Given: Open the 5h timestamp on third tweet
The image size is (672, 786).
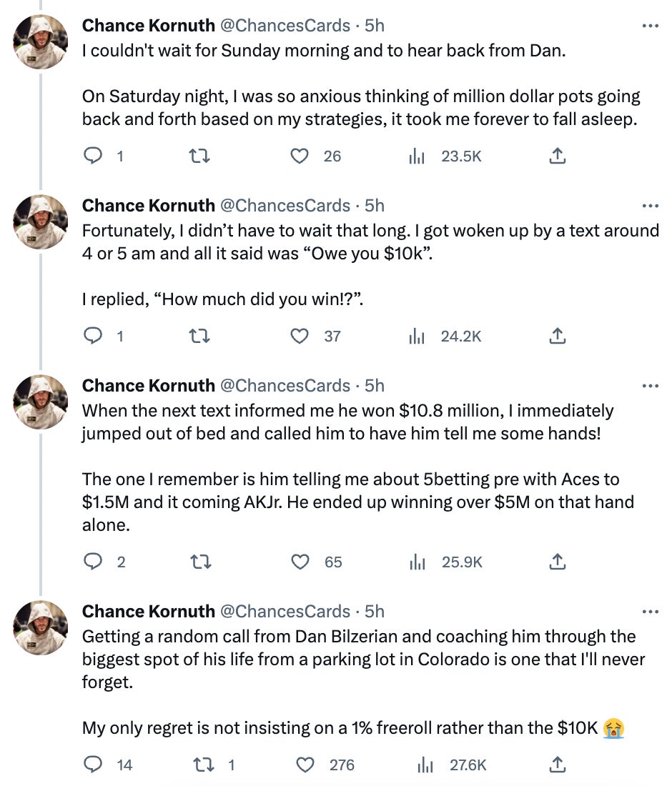Looking at the screenshot, I should [375, 386].
